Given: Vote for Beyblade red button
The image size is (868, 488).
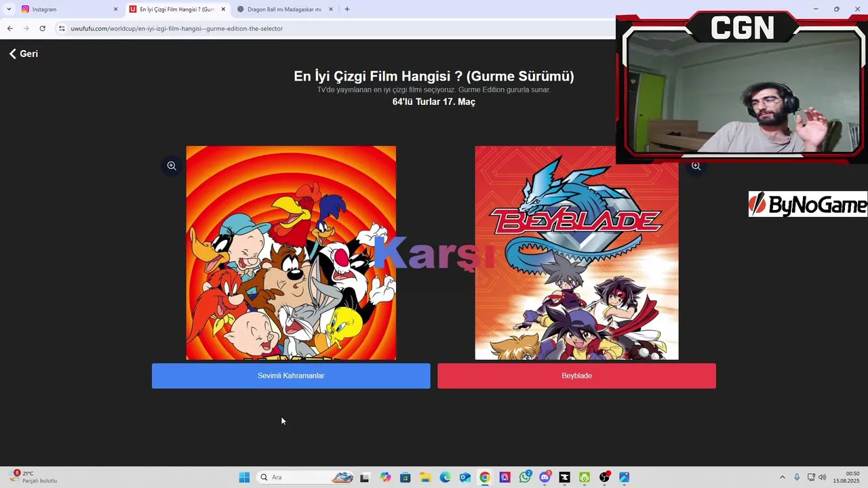Looking at the screenshot, I should pos(576,375).
